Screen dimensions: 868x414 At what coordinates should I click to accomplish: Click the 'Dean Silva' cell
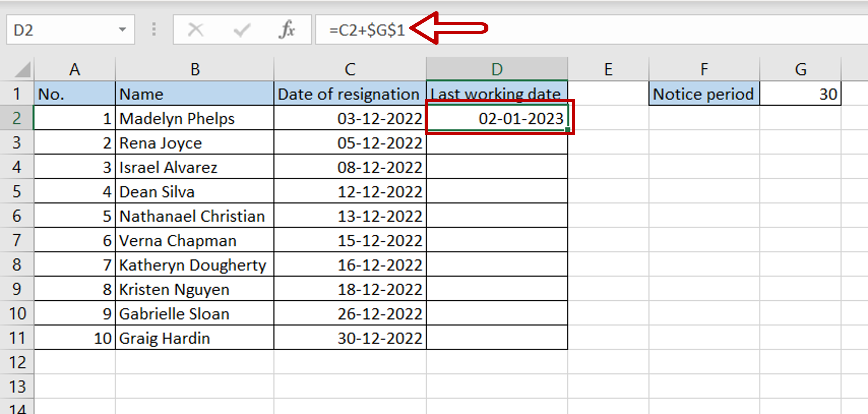click(x=195, y=191)
